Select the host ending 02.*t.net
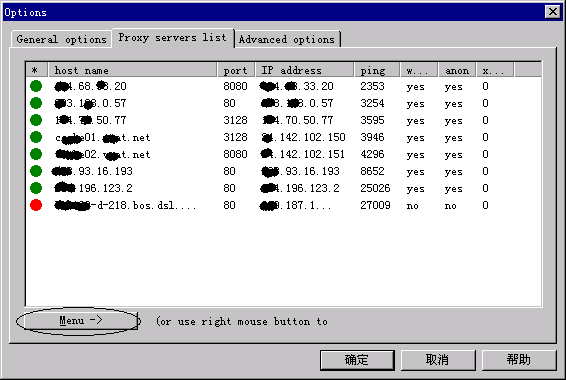Viewport: 566px width, 380px height. coord(103,154)
